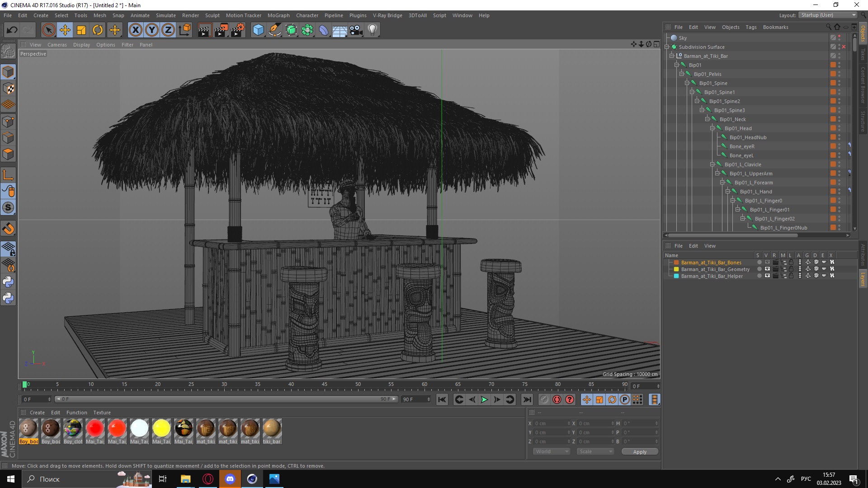The width and height of the screenshot is (868, 488).
Task: Open Object Manager Tags menu
Action: coord(751,27)
